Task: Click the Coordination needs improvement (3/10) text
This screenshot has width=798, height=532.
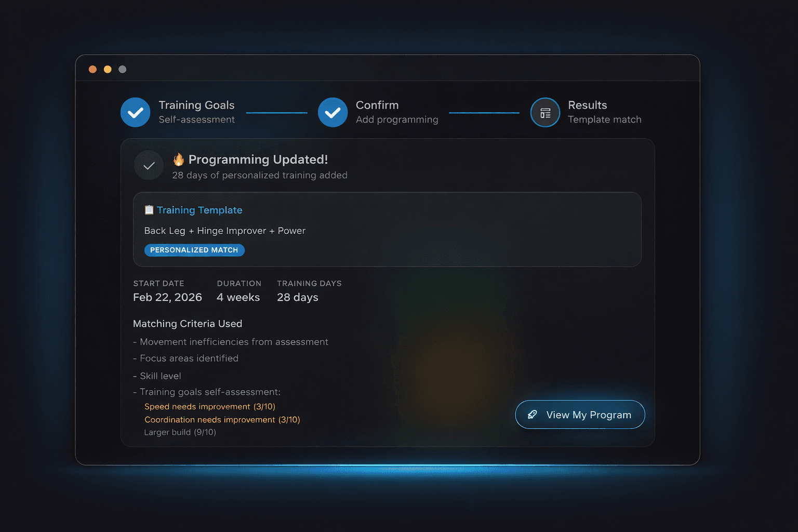Action: pos(222,419)
